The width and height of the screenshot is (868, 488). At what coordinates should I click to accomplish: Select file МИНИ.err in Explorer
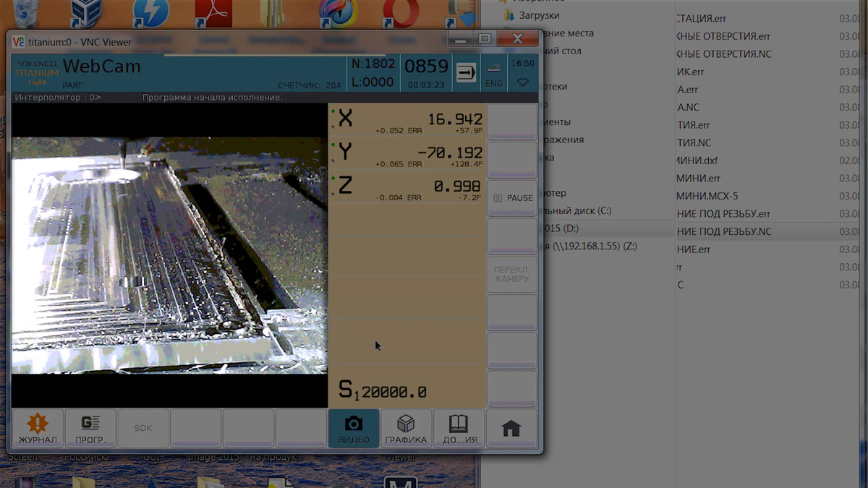699,178
